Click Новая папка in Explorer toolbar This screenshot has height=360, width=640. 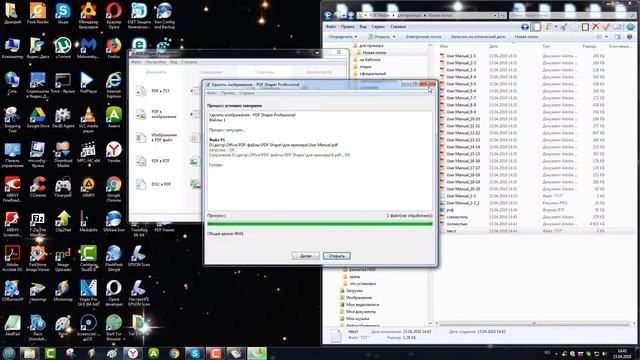click(x=526, y=37)
